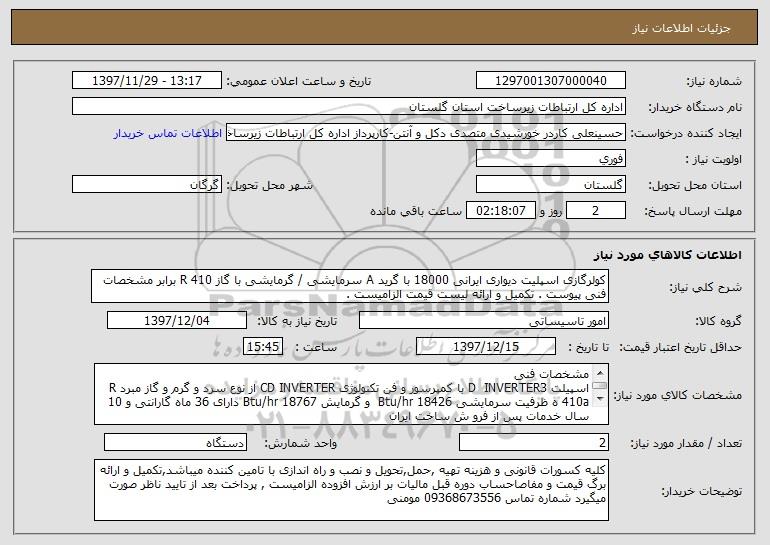Click the delivery city field گرگان
This screenshot has height=545, width=770.
click(147, 185)
